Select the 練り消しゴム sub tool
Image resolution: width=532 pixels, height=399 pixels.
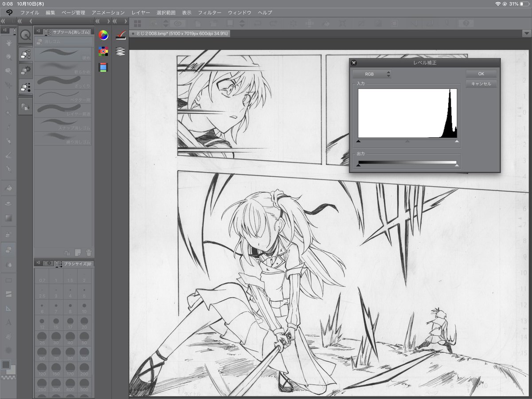[63, 138]
